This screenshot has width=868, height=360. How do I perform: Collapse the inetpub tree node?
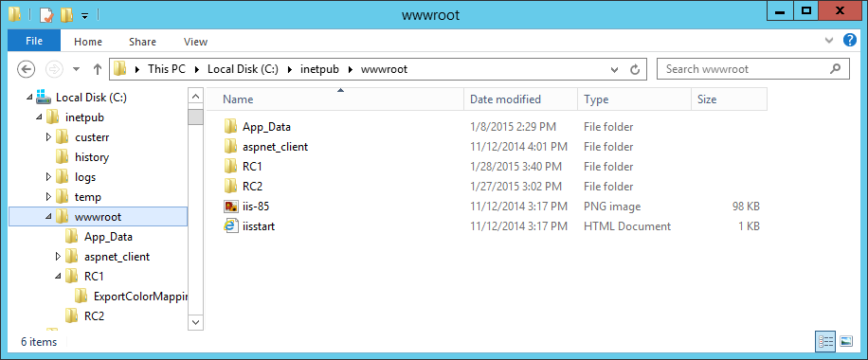coord(39,117)
